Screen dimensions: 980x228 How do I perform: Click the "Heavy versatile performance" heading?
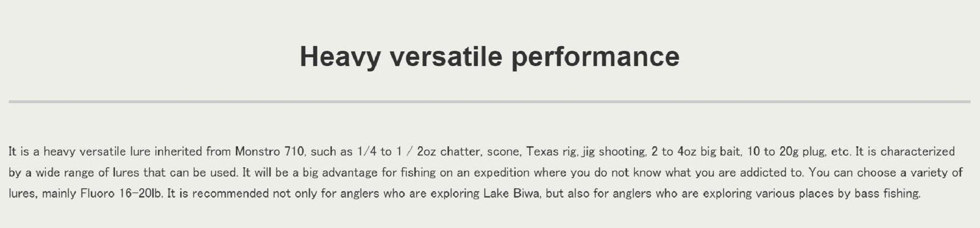pos(490,56)
